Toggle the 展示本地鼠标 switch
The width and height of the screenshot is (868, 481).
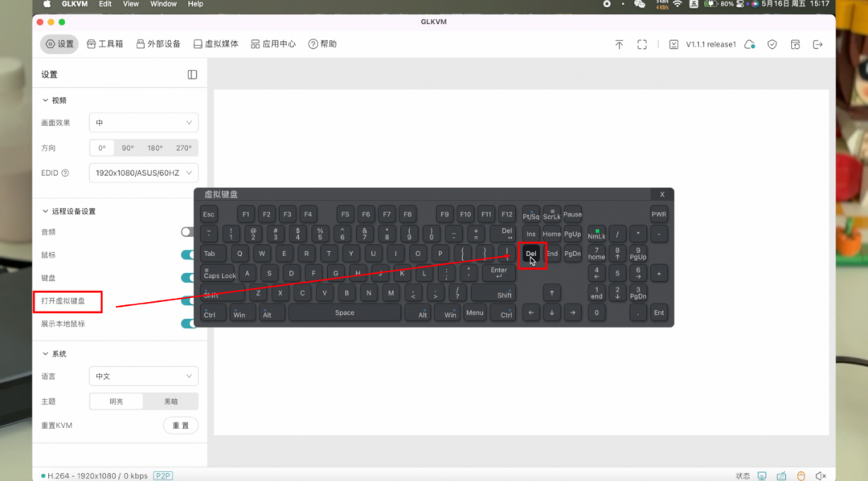pyautogui.click(x=187, y=324)
